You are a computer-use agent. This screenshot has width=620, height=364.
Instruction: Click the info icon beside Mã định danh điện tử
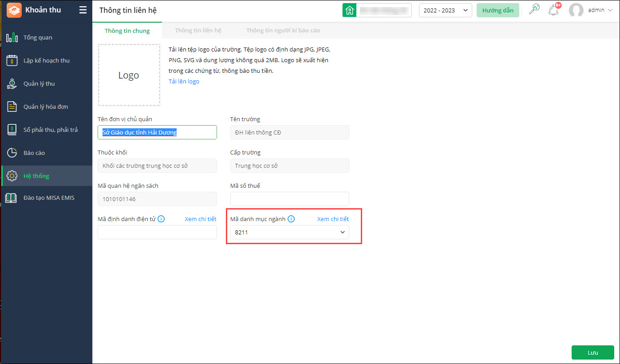(161, 219)
